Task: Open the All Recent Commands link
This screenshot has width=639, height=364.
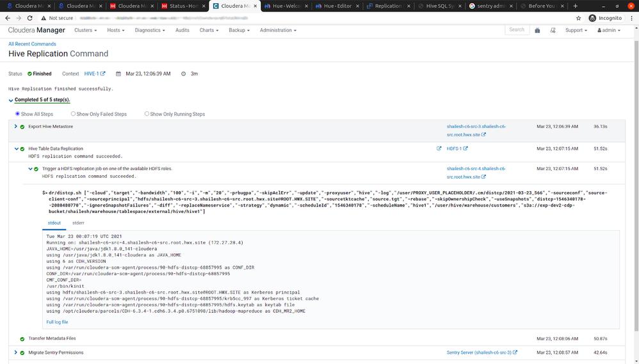Action: point(32,44)
